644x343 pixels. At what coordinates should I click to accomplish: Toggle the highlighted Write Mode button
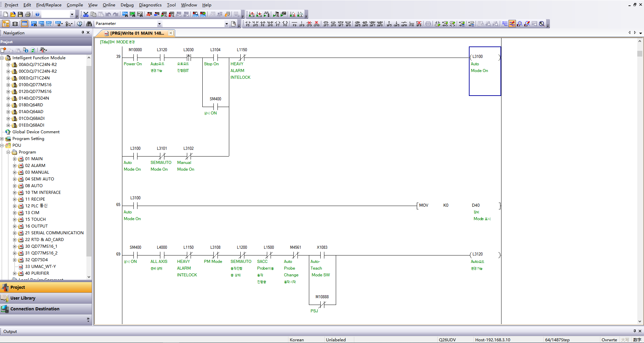pos(512,24)
